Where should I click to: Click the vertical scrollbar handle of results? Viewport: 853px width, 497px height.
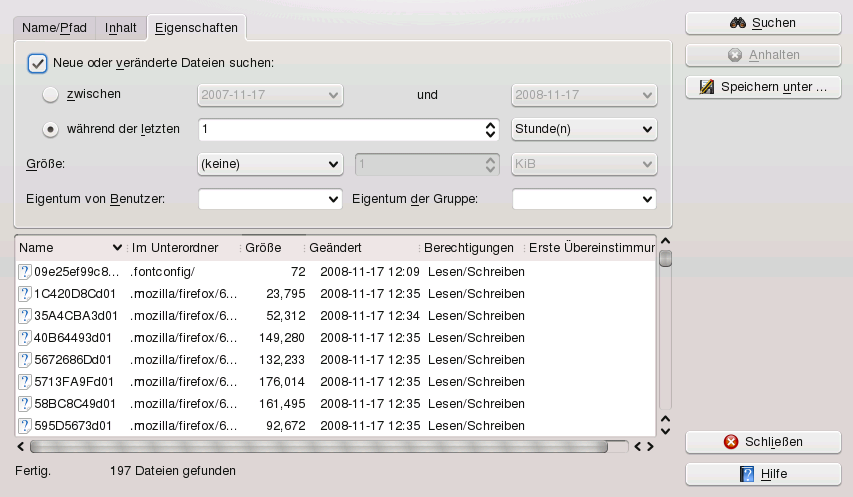pyautogui.click(x=665, y=258)
